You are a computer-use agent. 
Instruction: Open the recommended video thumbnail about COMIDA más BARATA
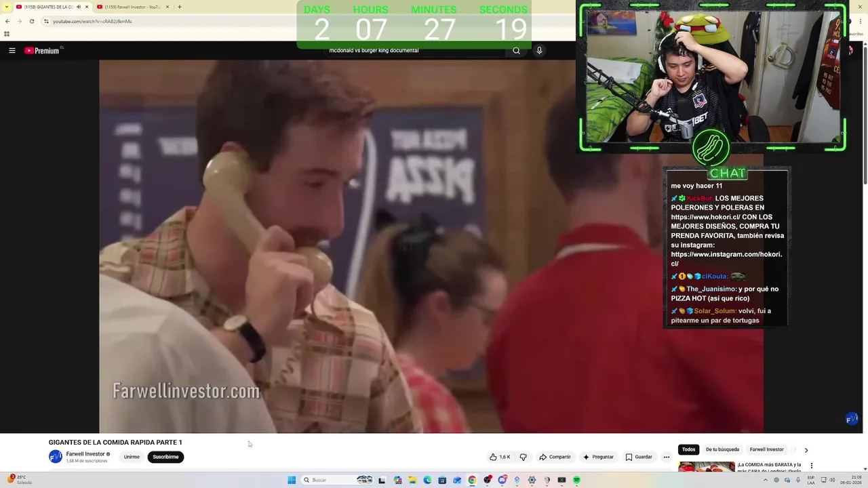[707, 467]
